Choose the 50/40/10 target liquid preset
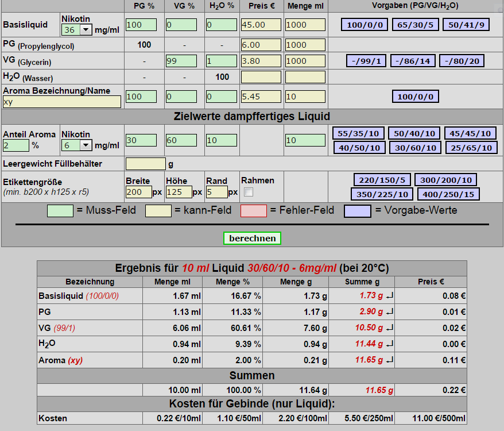Screen dimensions: 504x431 tap(414, 133)
